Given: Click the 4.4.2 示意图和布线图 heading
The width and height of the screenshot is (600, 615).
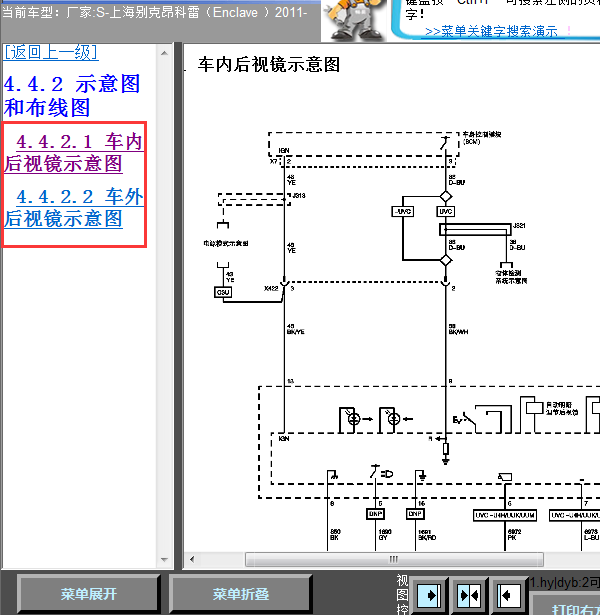Looking at the screenshot, I should click(x=72, y=96).
